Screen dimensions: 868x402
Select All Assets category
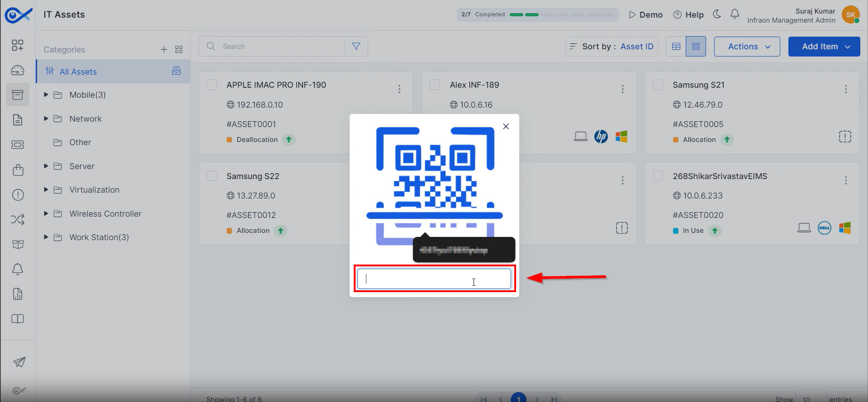click(x=78, y=71)
